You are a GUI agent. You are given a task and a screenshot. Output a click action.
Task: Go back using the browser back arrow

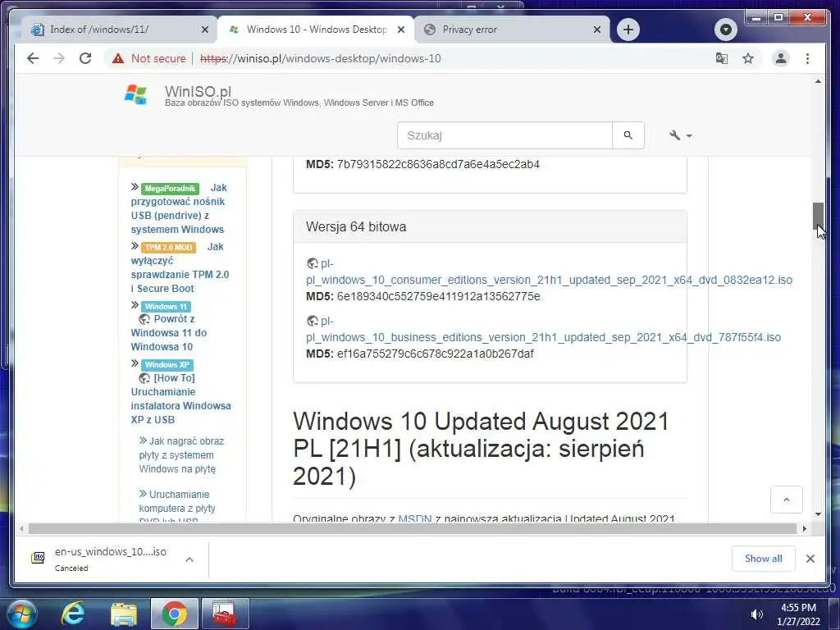(33, 58)
